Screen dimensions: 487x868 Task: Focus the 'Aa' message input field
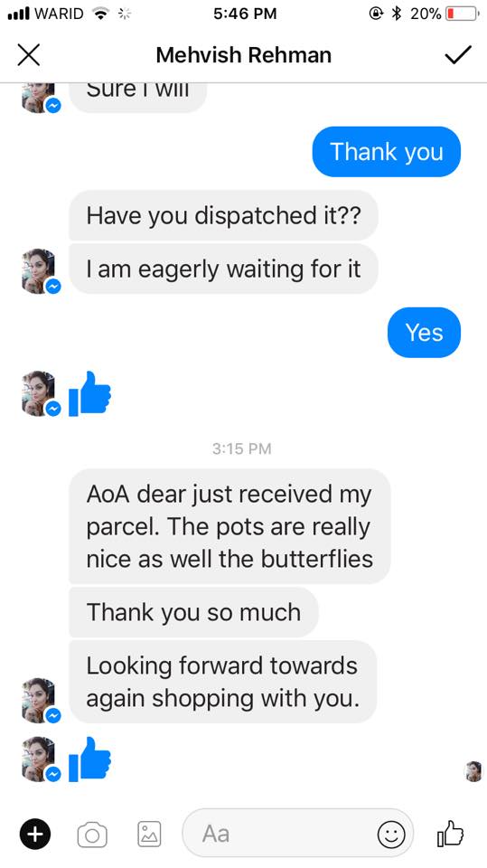(298, 835)
